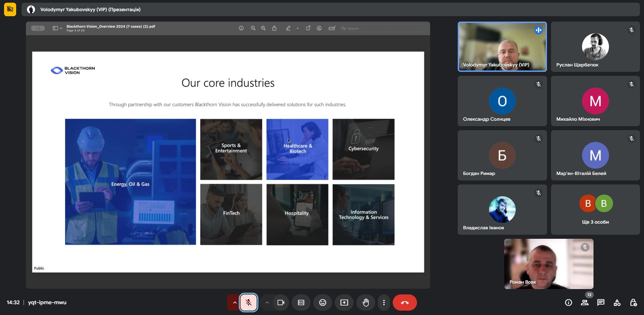Raise your hand in the meeting
The height and width of the screenshot is (315, 644).
pos(365,303)
